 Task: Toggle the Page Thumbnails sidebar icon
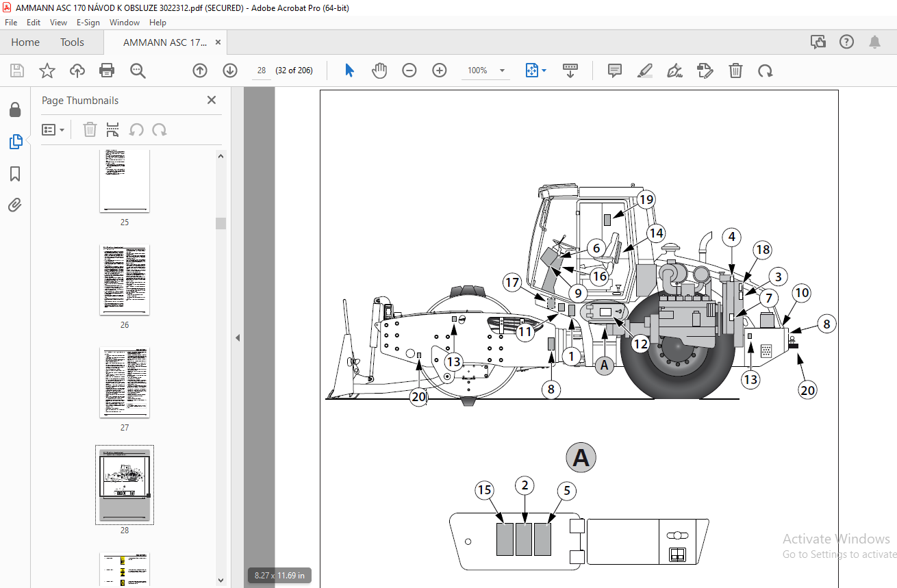click(15, 142)
